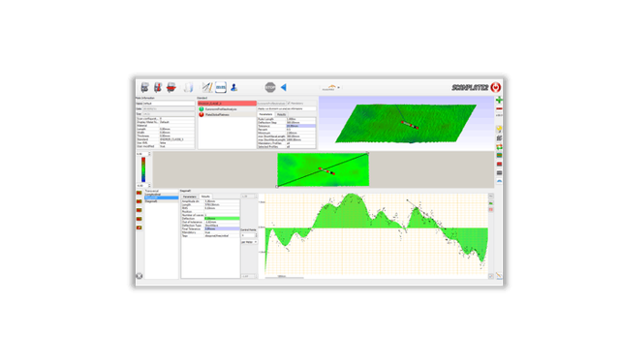
Task: Click the highlighted Tolerance value cell
Action: coord(301,126)
